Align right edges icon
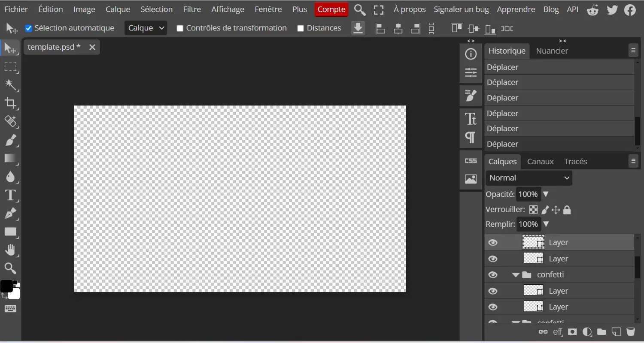The width and height of the screenshot is (644, 343). click(x=415, y=29)
